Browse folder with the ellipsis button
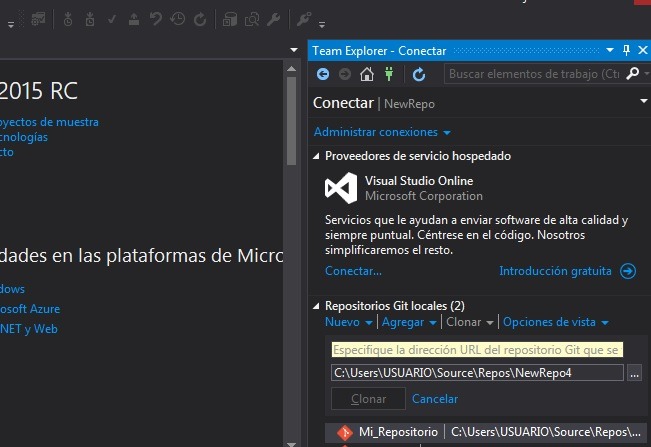The height and width of the screenshot is (447, 651). pos(634,373)
